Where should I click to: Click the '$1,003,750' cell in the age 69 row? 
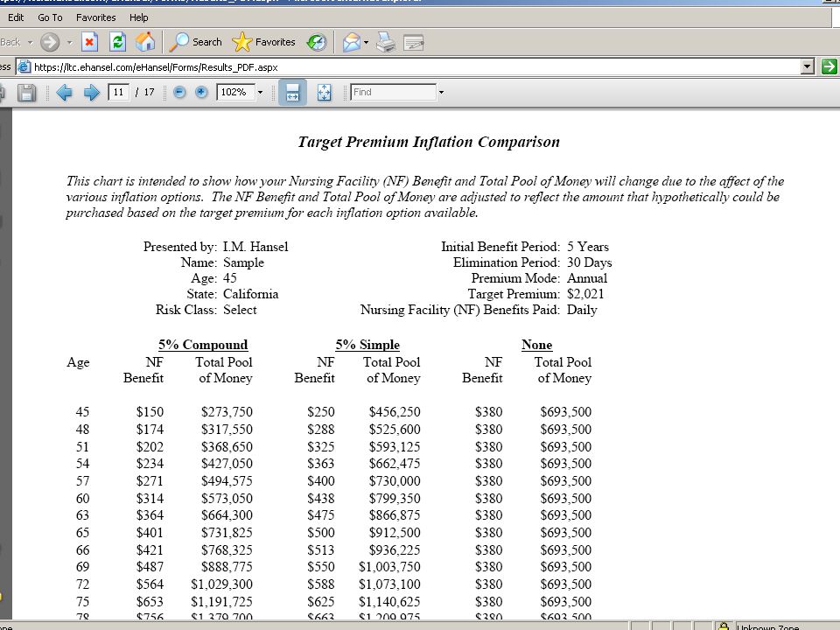(x=389, y=567)
